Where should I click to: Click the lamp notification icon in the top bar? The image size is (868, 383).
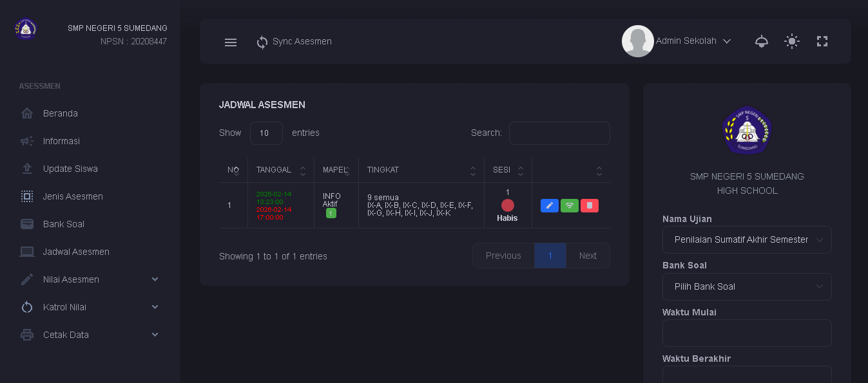(x=761, y=41)
